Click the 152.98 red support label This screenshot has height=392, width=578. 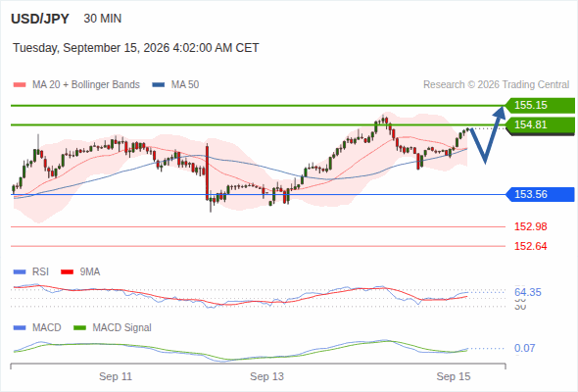pos(530,226)
